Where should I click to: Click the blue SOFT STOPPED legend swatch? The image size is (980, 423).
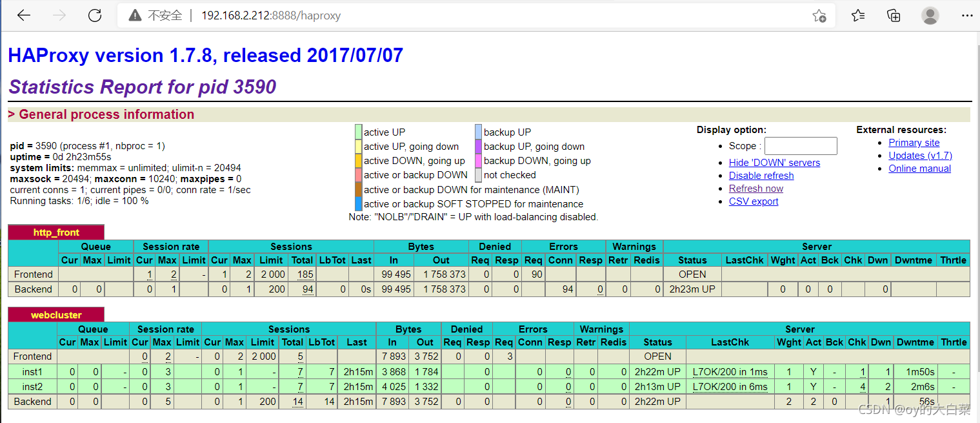click(x=358, y=204)
